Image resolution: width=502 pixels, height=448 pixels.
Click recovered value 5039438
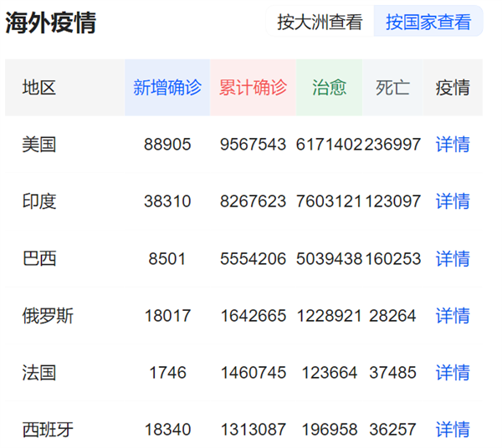click(x=329, y=259)
